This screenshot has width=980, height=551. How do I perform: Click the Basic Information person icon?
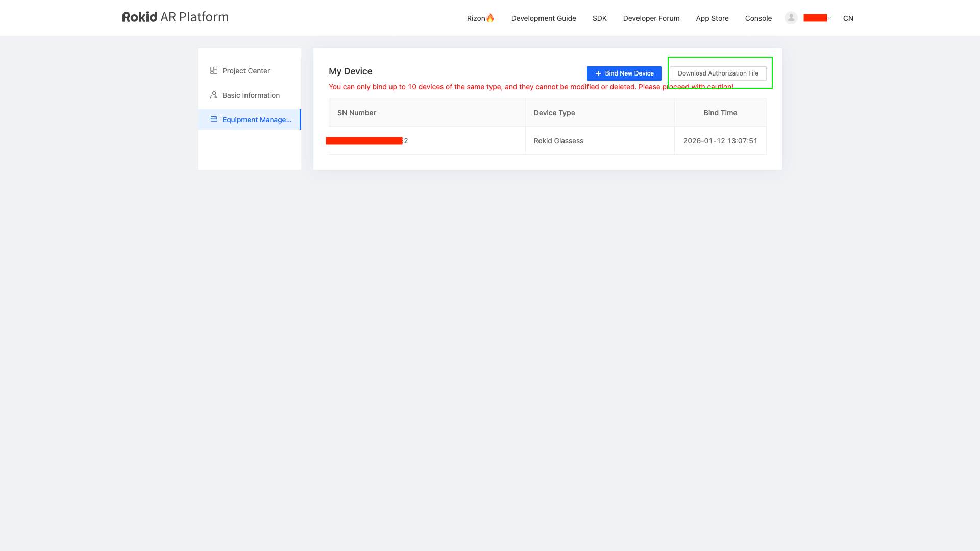click(214, 95)
